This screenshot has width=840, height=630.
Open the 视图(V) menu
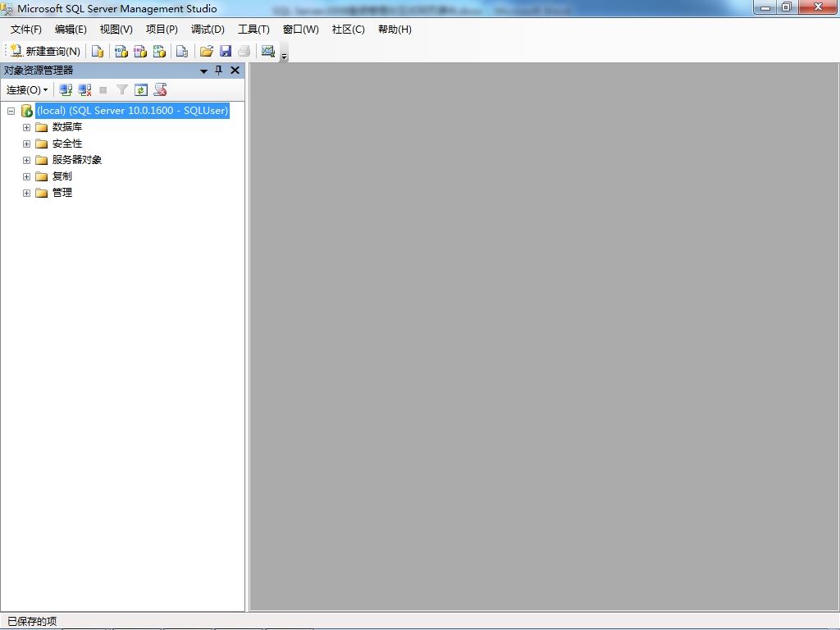(x=116, y=30)
